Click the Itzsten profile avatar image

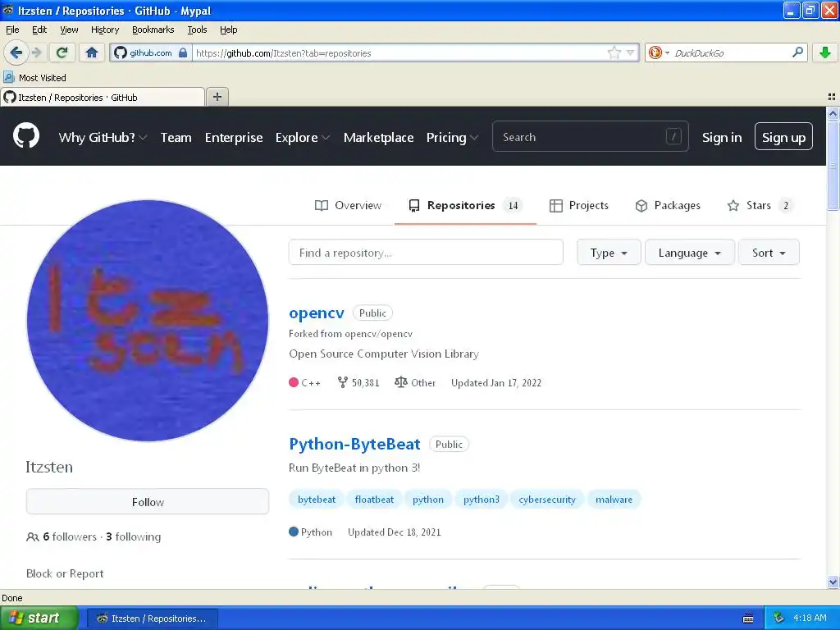point(148,321)
